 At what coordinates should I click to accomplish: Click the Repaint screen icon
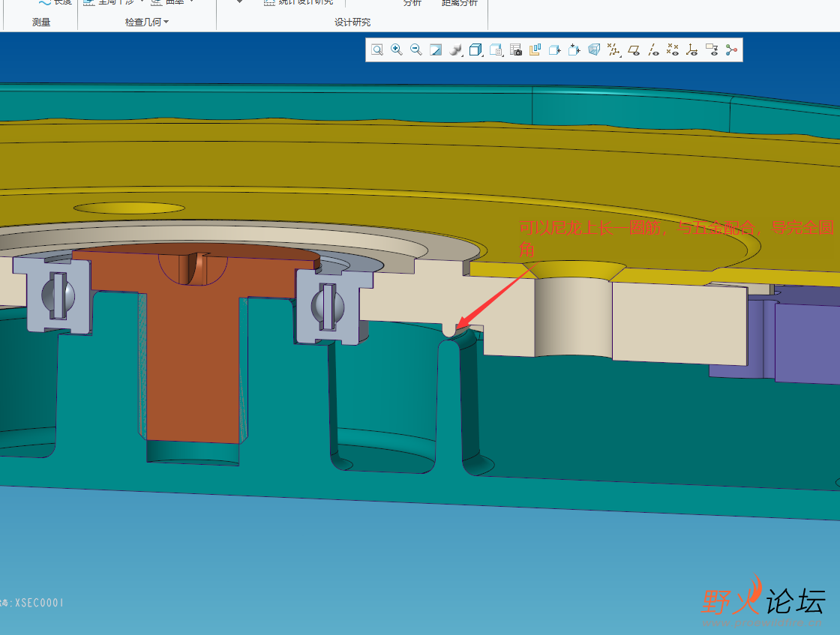[436, 49]
